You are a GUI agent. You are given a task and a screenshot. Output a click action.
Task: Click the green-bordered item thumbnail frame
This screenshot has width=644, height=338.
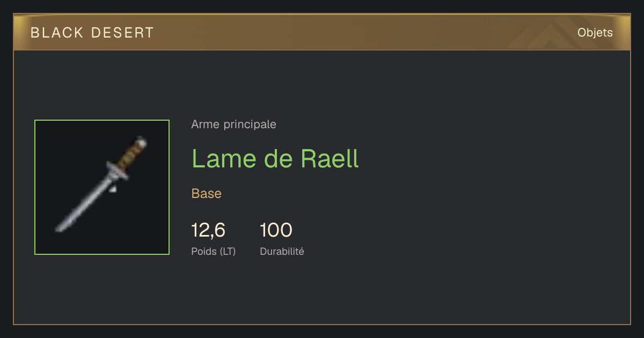click(x=102, y=187)
